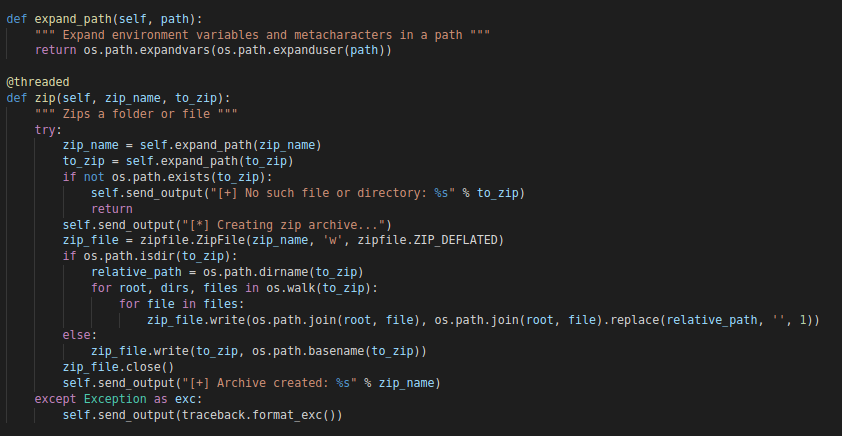Click the ZIP_DEFLATED constant
The width and height of the screenshot is (842, 436).
point(455,240)
